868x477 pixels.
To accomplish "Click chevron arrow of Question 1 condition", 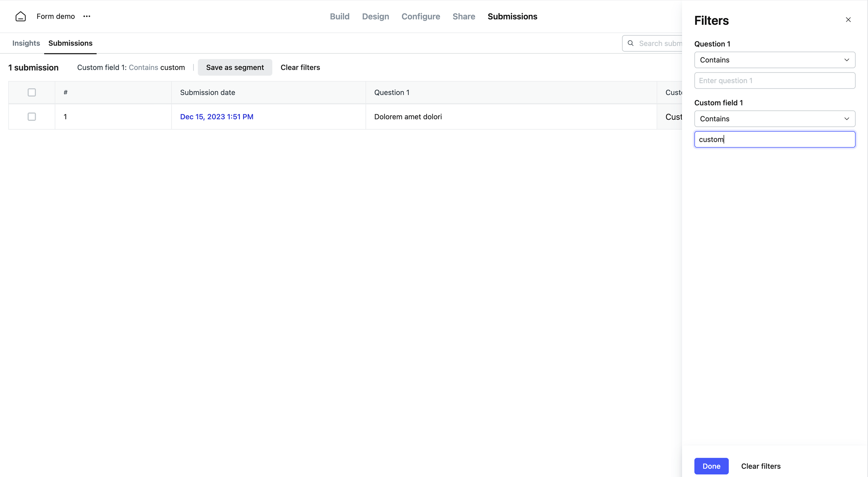I will point(846,60).
